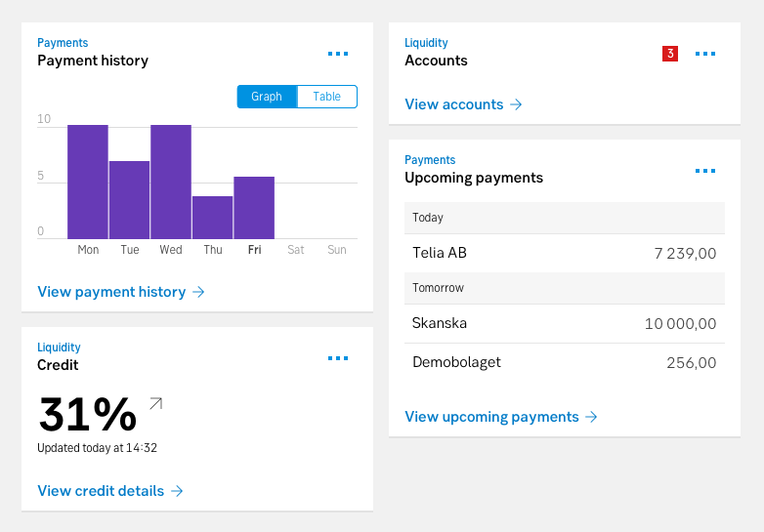The height and width of the screenshot is (532, 764).
Task: Click the arrow icon after View accounts
Action: point(516,104)
